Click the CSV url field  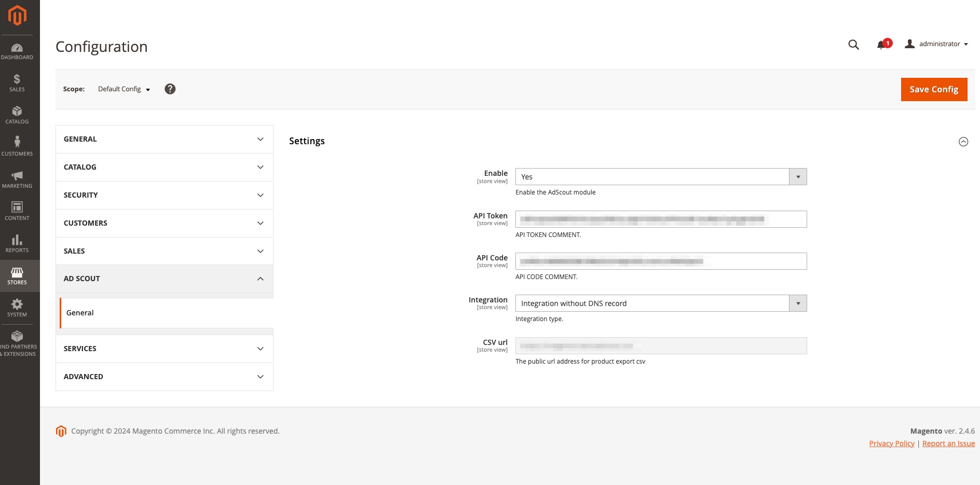click(661, 345)
